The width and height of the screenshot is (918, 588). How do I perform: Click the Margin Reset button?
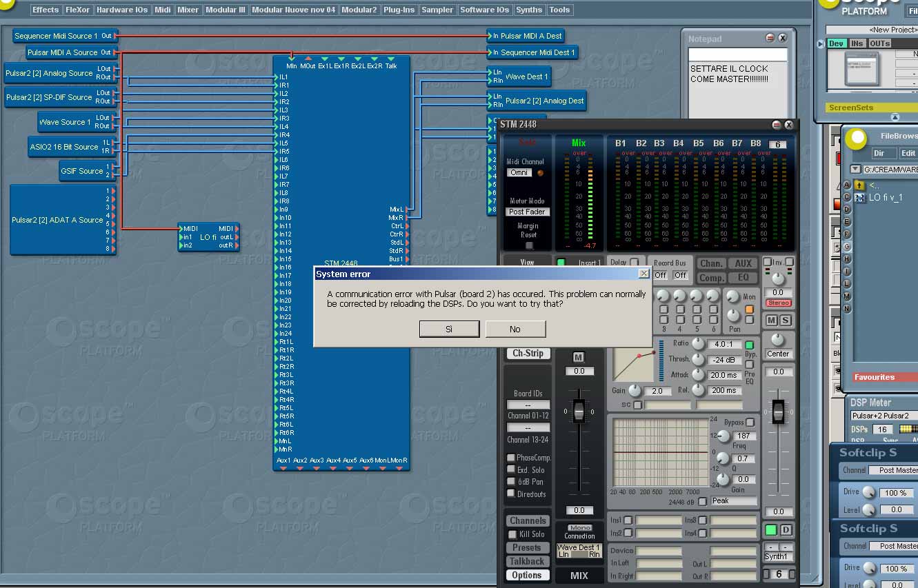(529, 245)
